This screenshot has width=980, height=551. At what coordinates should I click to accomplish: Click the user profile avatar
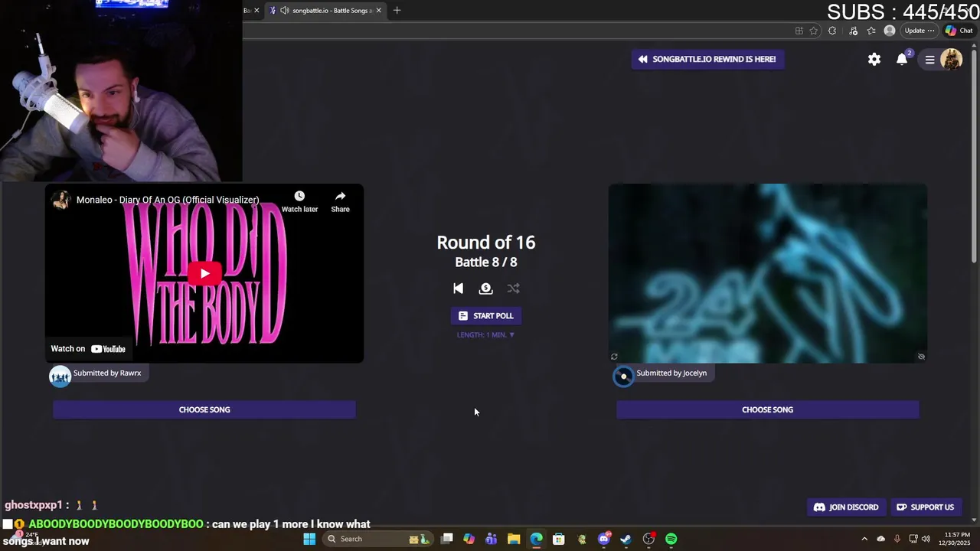point(951,59)
